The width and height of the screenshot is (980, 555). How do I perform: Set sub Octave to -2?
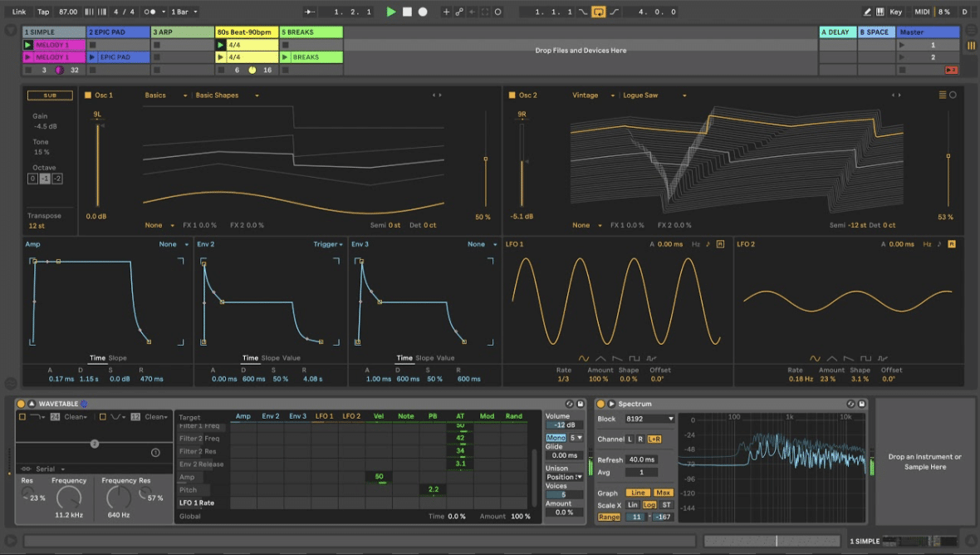(x=56, y=179)
